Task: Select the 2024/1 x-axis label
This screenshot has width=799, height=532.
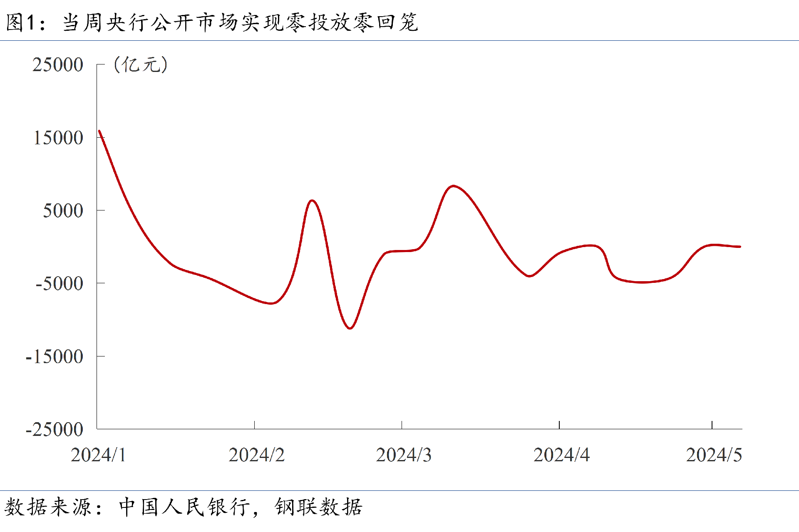Action: tap(98, 455)
